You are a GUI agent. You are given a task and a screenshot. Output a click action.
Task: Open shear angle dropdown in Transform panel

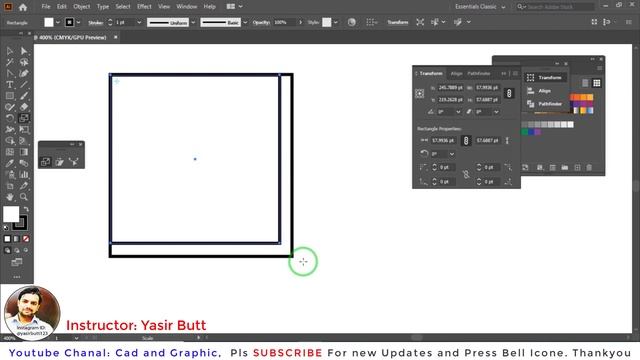[x=496, y=111]
